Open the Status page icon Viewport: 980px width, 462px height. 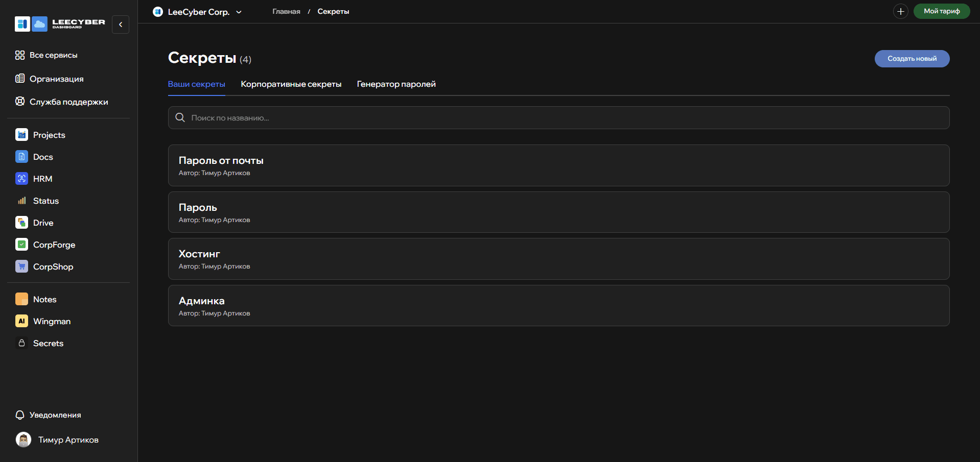21,201
